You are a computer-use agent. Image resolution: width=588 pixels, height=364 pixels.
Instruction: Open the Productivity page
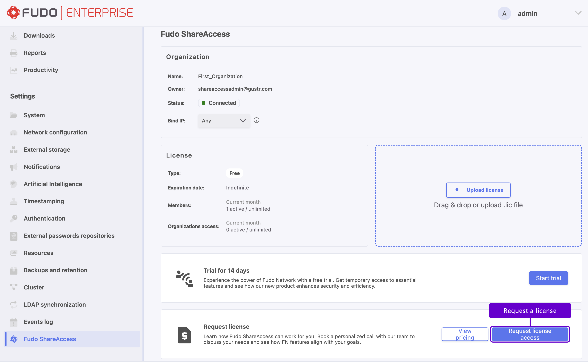[41, 70]
